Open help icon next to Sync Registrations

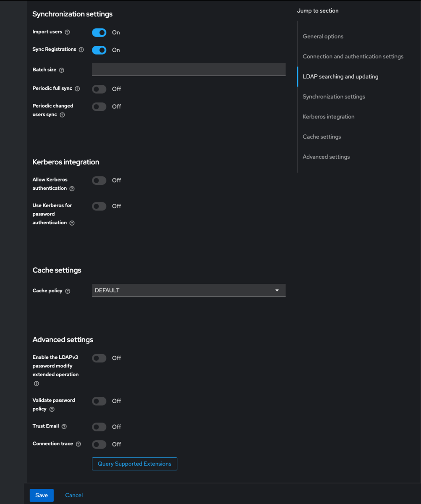81,50
